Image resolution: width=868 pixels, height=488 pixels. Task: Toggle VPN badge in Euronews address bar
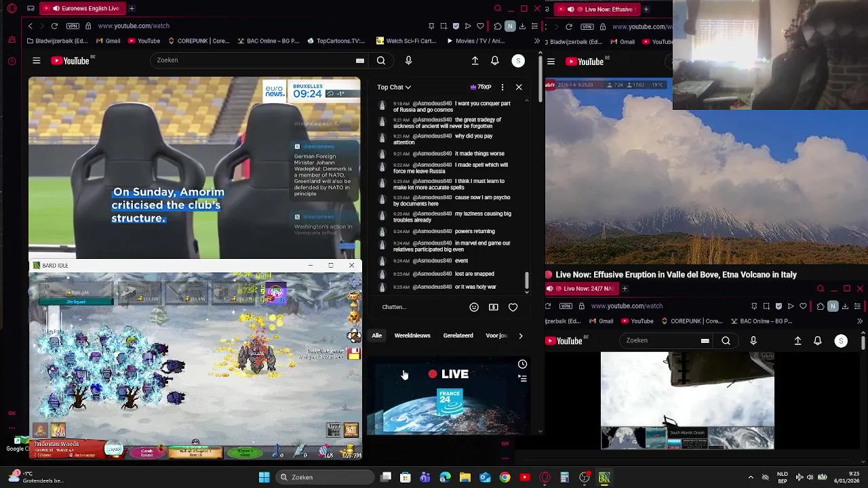pyautogui.click(x=73, y=26)
